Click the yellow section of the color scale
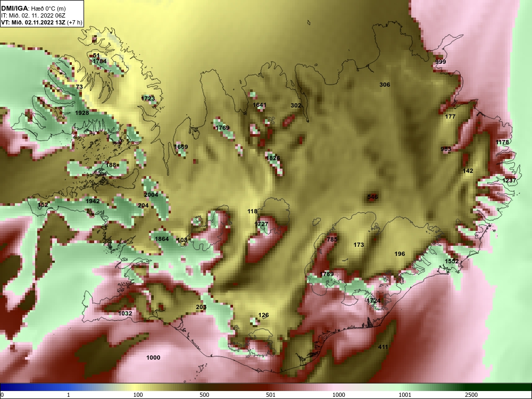The height and width of the screenshot is (399, 532). [x=136, y=387]
